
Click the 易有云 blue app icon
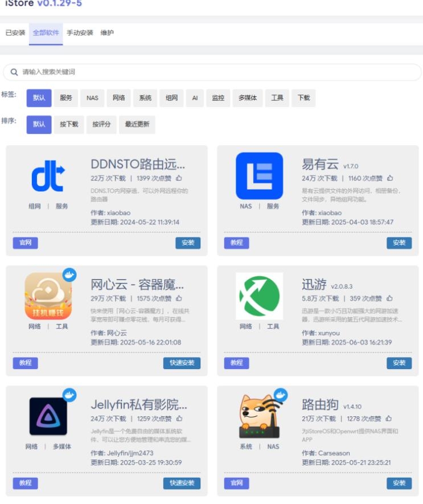tap(260, 176)
